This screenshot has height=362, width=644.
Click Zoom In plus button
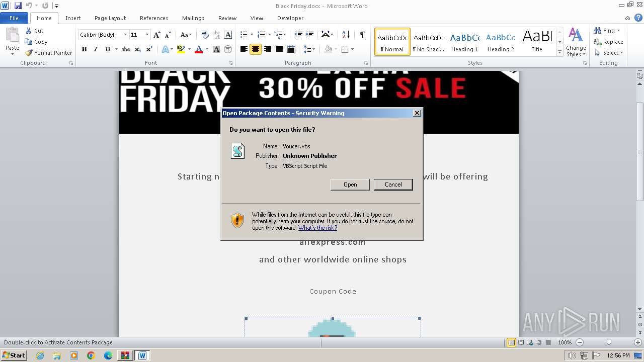point(638,342)
